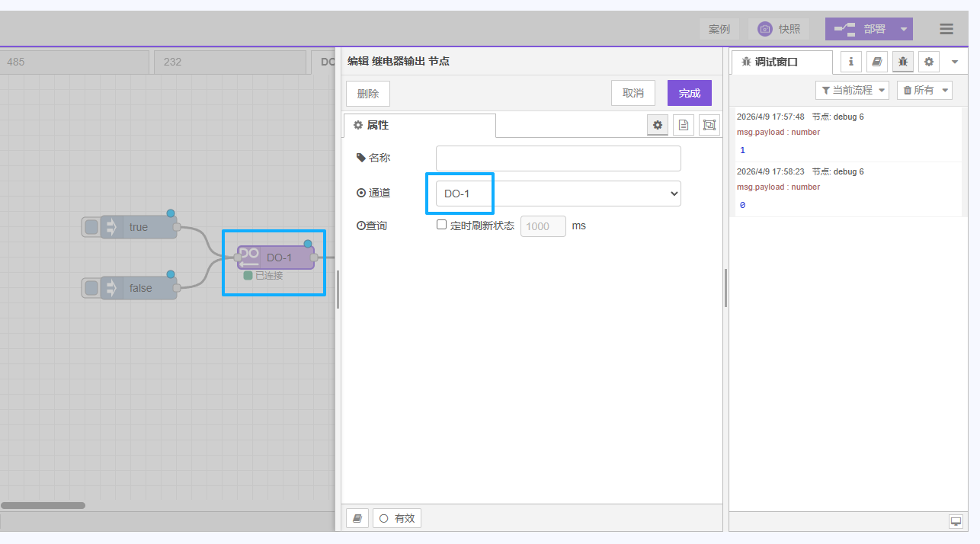980x544 pixels.
Task: Open the help book sidebar icon
Action: pyautogui.click(x=876, y=62)
